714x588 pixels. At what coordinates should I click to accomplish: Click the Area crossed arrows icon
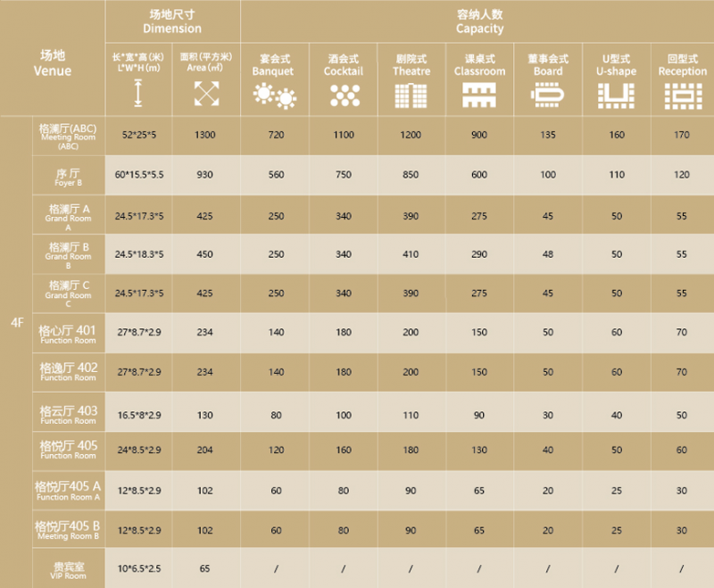[x=207, y=94]
